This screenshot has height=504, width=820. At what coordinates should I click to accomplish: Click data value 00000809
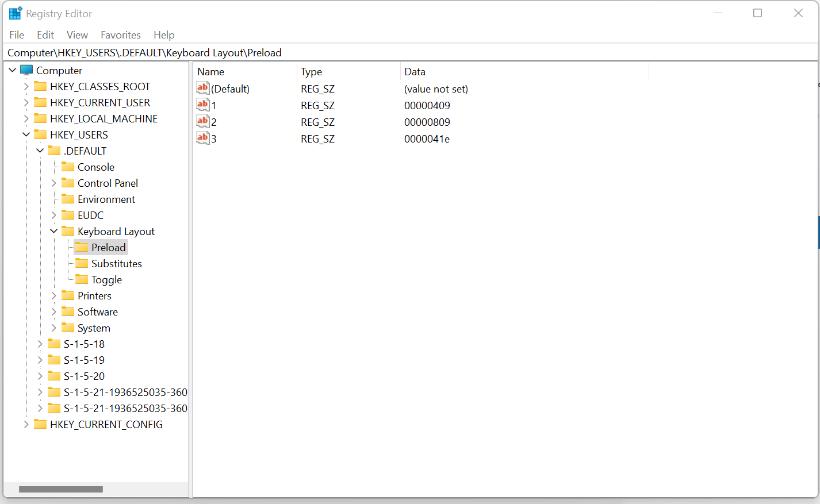tap(427, 122)
